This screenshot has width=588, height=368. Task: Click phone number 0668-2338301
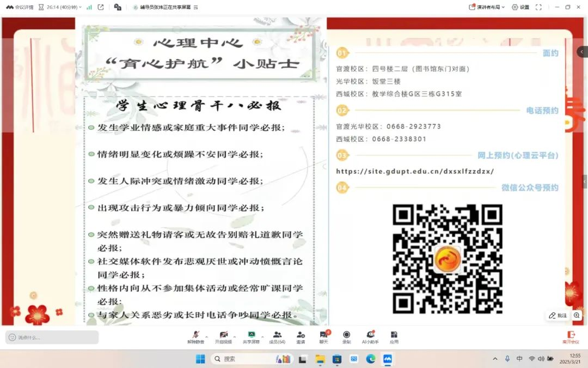399,139
